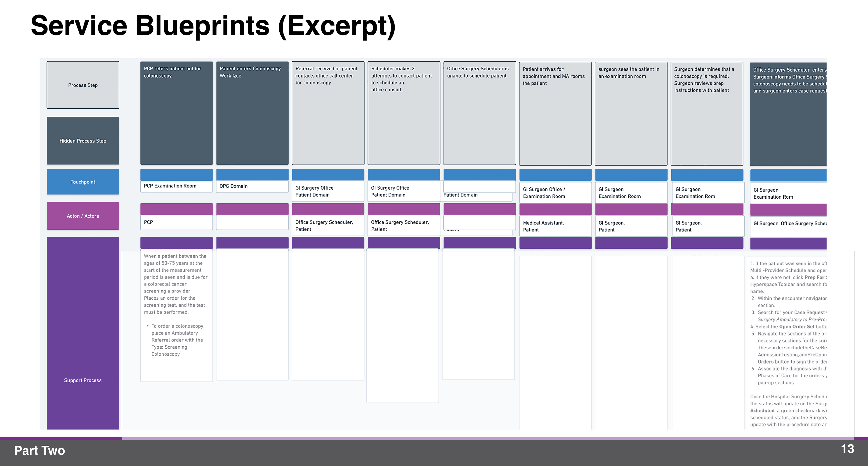868x466 pixels.
Task: Click the Part Two footer title
Action: click(x=39, y=450)
